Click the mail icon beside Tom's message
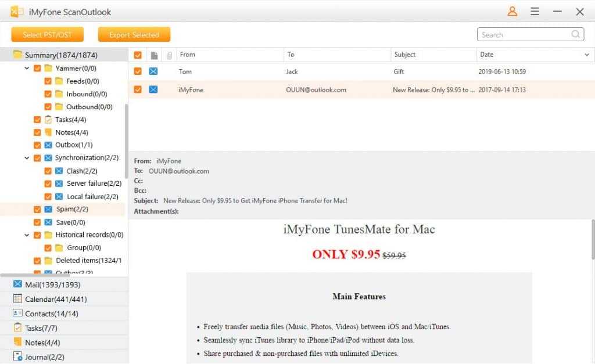The height and width of the screenshot is (364, 595). pos(153,71)
